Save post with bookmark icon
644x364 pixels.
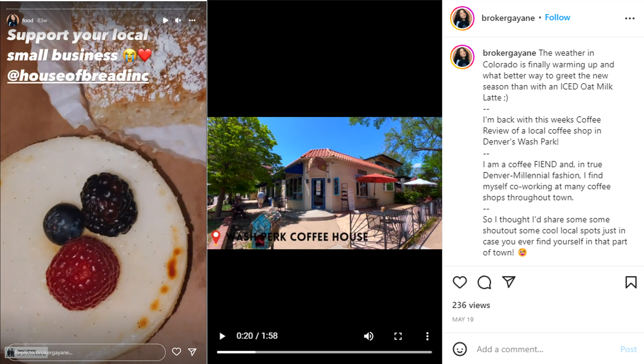point(631,282)
